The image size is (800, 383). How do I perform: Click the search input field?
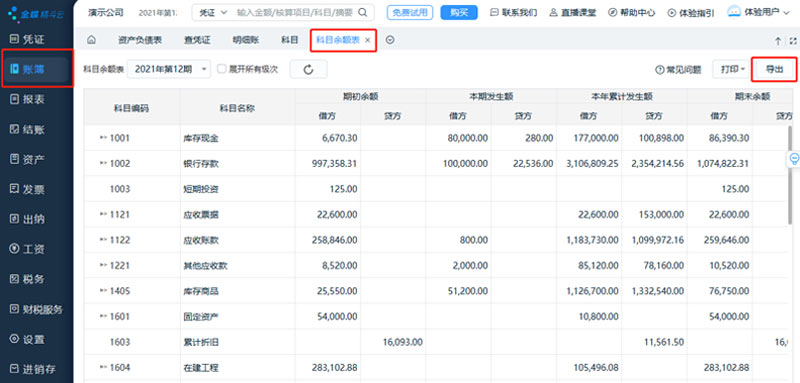(294, 13)
